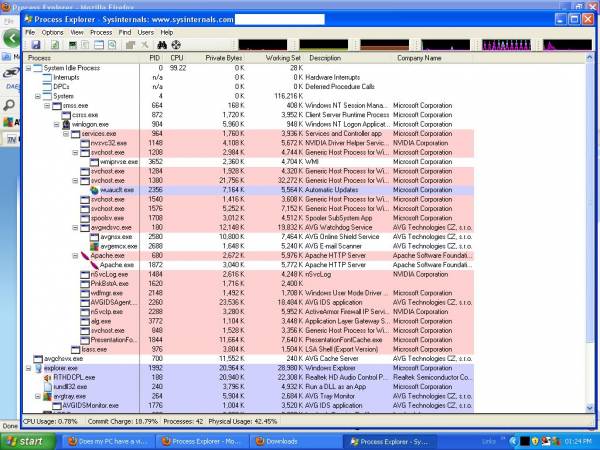Collapse svchost.exe PID 1208 node
The width and height of the screenshot is (600, 450).
pos(75,153)
